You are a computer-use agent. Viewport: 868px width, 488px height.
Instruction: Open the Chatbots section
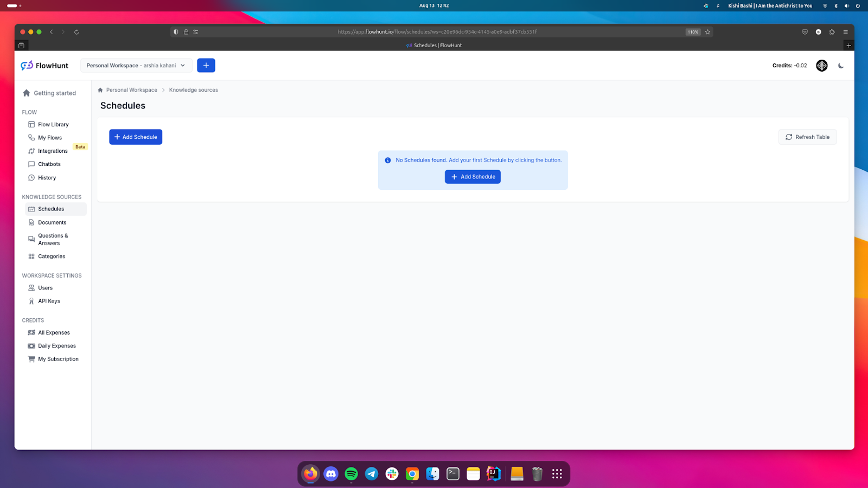pos(49,164)
